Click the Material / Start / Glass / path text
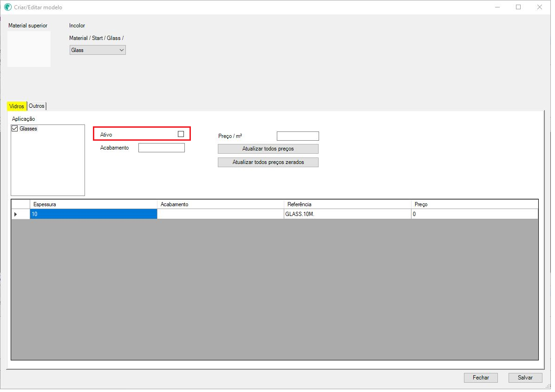This screenshot has height=392, width=555. [97, 38]
